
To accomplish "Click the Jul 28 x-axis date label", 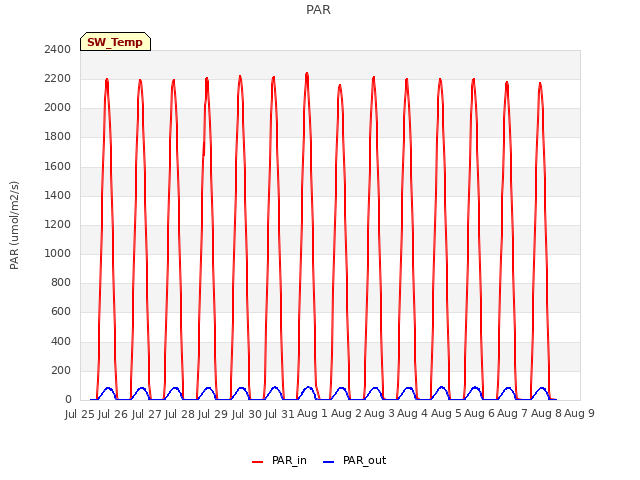I will coord(180,414).
